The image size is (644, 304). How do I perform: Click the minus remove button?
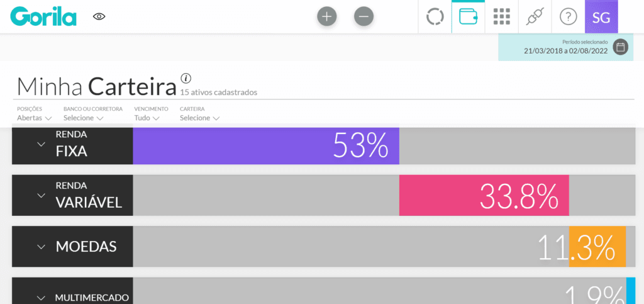tap(364, 17)
